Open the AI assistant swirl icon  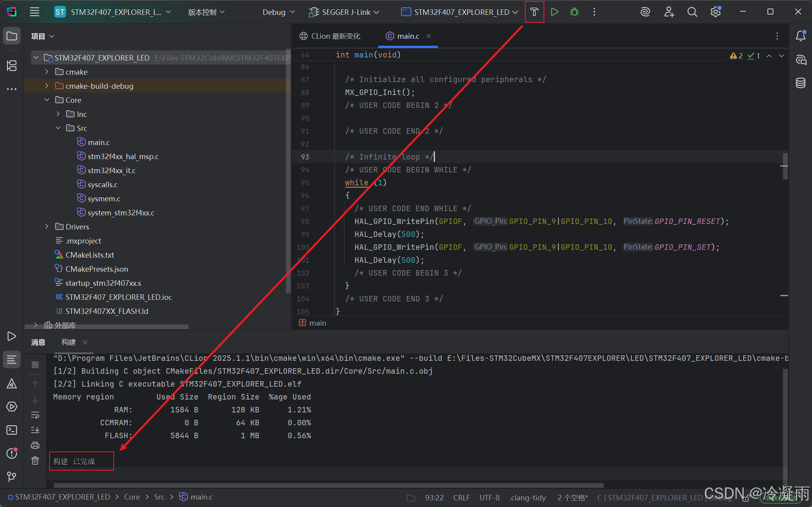(x=645, y=12)
